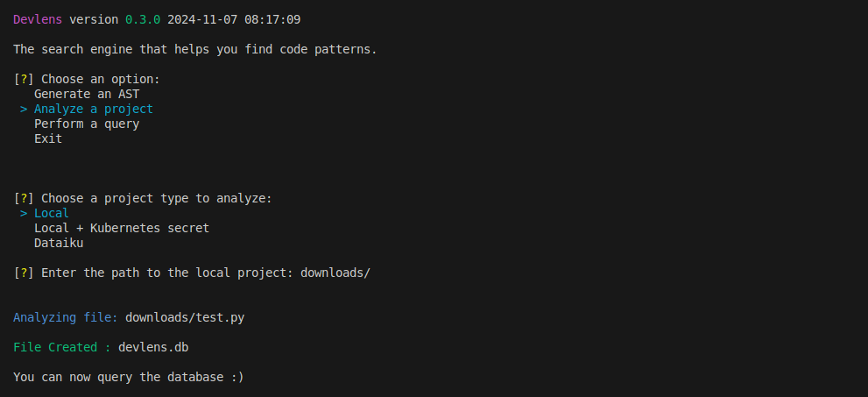Pick the Dataiku project type

pos(59,243)
